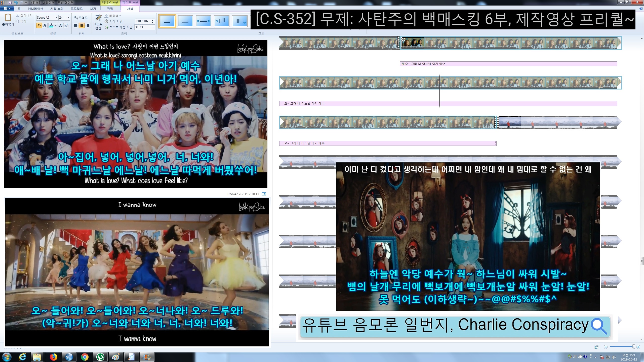Decrease font size with the shrink-font A icon

(66, 25)
